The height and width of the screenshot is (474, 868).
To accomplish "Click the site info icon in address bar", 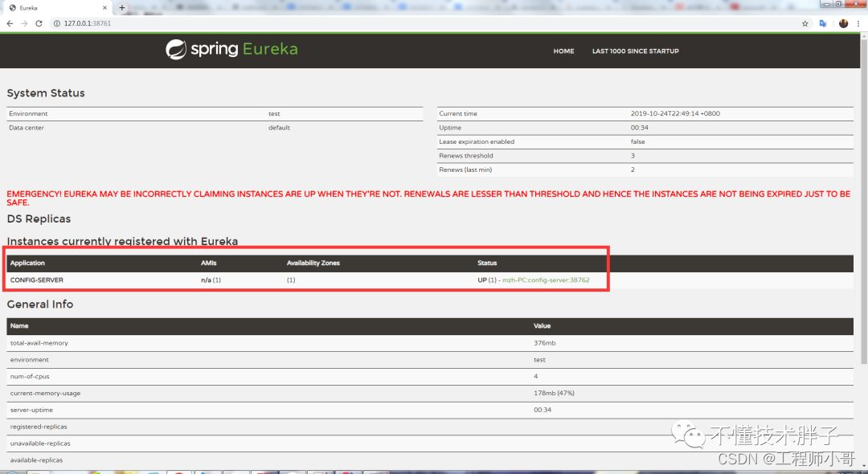I will [56, 23].
